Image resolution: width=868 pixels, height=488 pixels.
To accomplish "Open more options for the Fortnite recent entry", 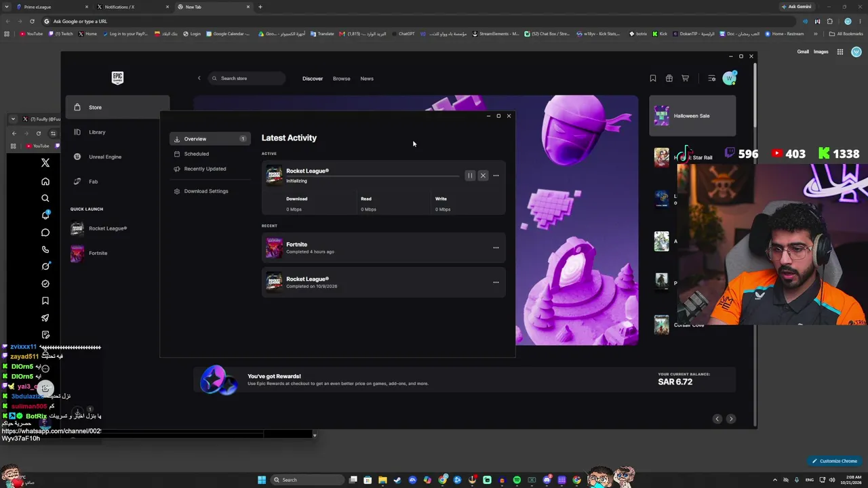I will [496, 248].
